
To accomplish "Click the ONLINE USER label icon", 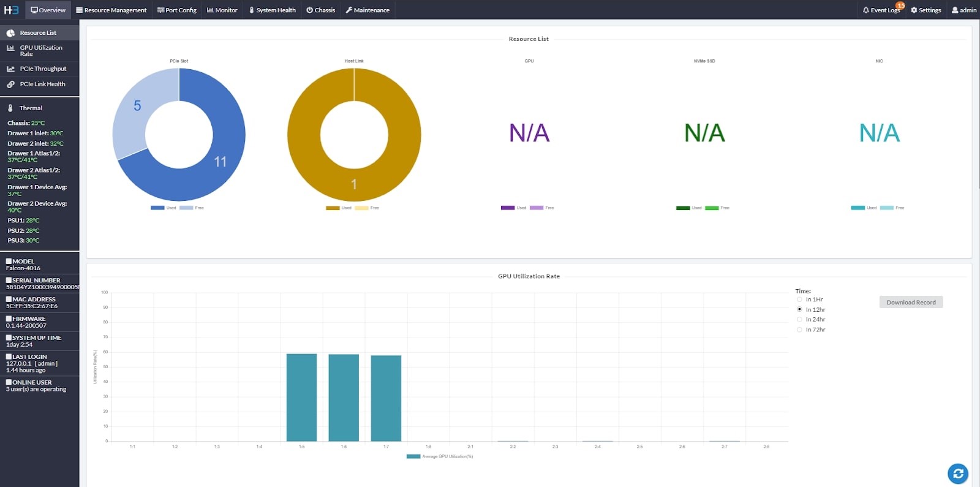I will click(9, 382).
